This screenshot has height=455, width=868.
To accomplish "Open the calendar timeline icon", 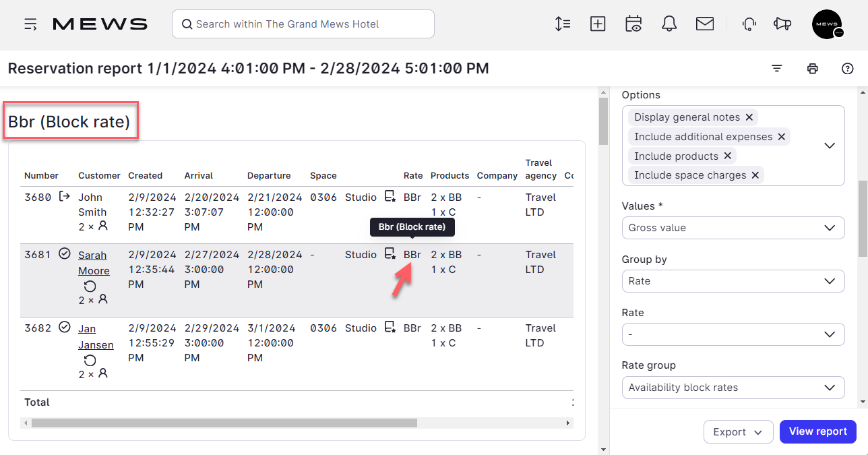I will 633,24.
